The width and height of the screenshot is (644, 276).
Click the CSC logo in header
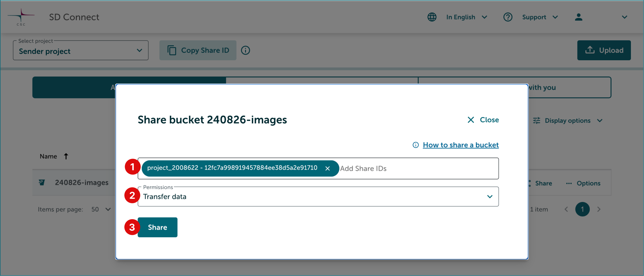click(21, 17)
